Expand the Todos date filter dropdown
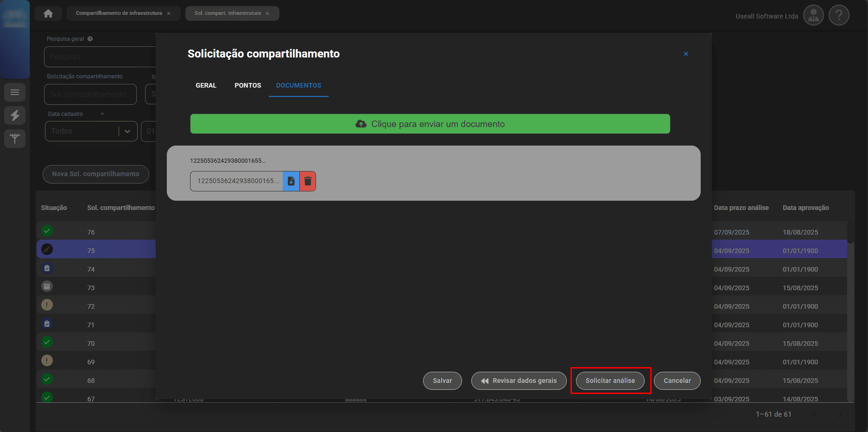The image size is (868, 432). (x=127, y=131)
